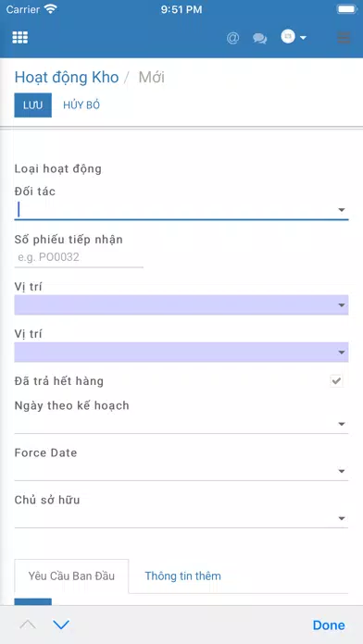Open the apps grid menu
This screenshot has width=363, height=644.
(19, 37)
